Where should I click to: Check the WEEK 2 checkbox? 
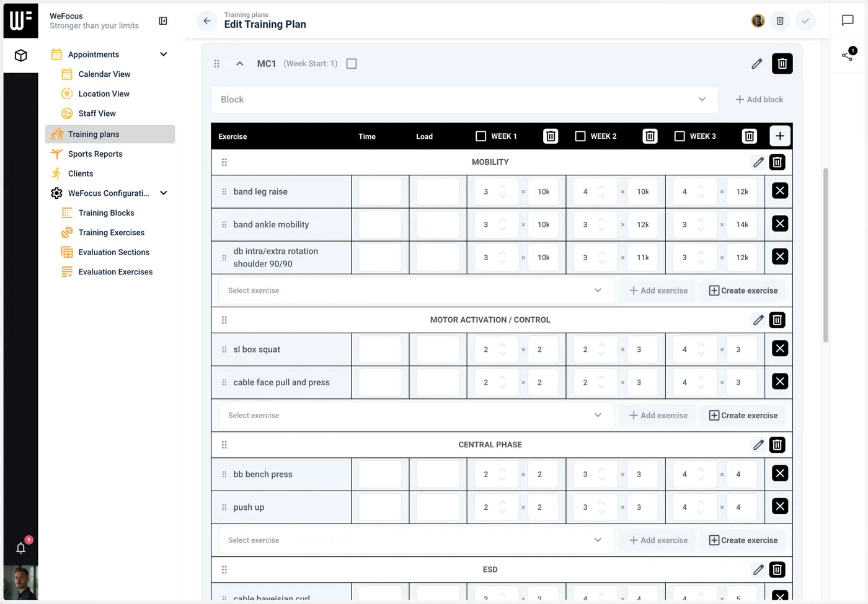click(x=580, y=136)
